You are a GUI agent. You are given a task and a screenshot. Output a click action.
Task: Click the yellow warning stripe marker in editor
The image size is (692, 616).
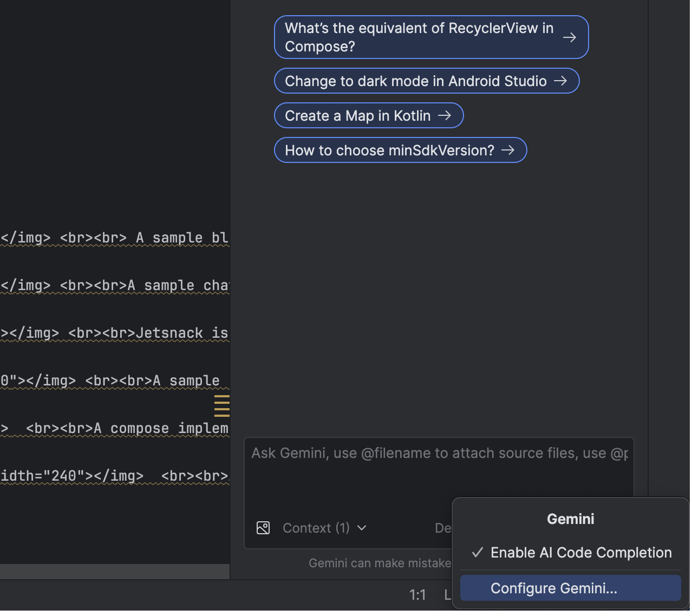[221, 405]
